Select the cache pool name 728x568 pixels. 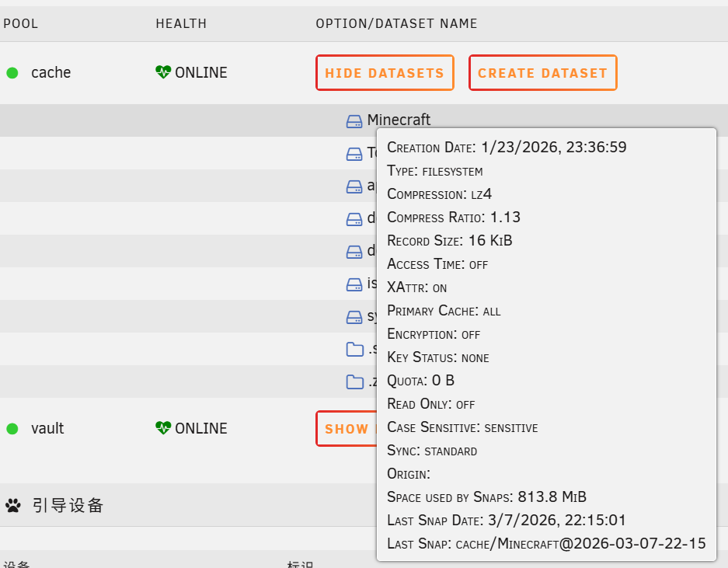pos(51,72)
